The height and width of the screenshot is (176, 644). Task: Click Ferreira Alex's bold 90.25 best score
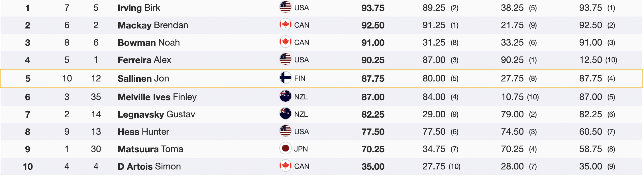pyautogui.click(x=373, y=60)
